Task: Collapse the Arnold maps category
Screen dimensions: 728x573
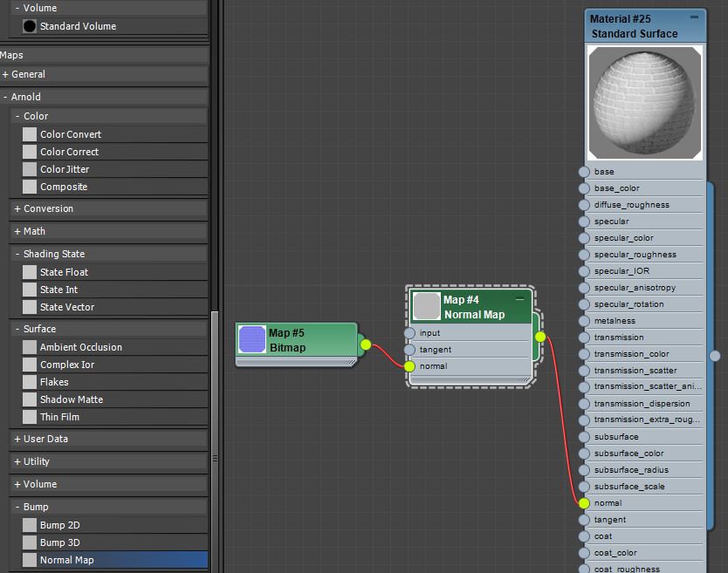Action: coord(24,96)
